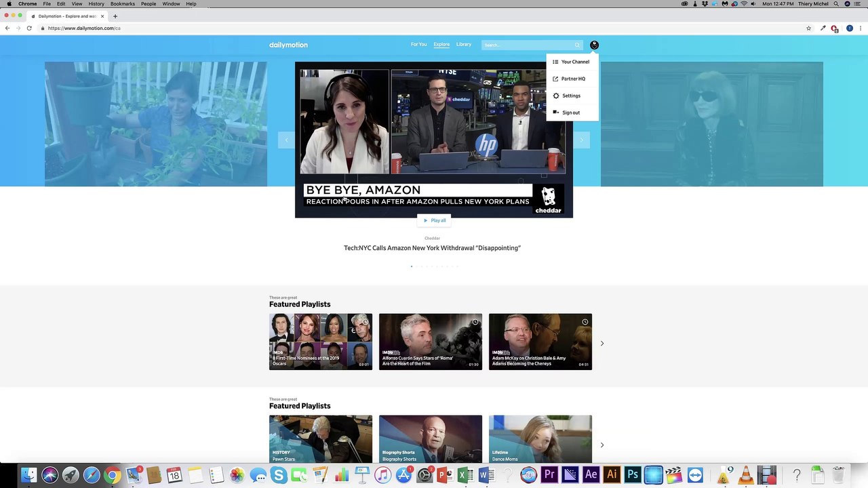Open Alfonso Cuarón 'Roma' video thumbnail
The width and height of the screenshot is (868, 488).
coord(431,342)
